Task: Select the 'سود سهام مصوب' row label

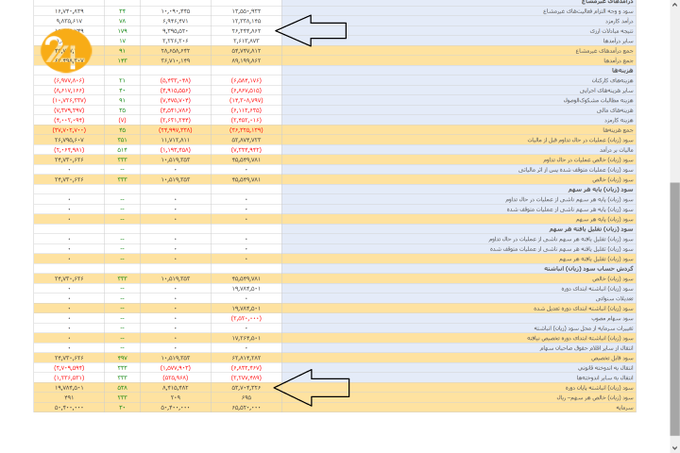Action: pos(616,318)
